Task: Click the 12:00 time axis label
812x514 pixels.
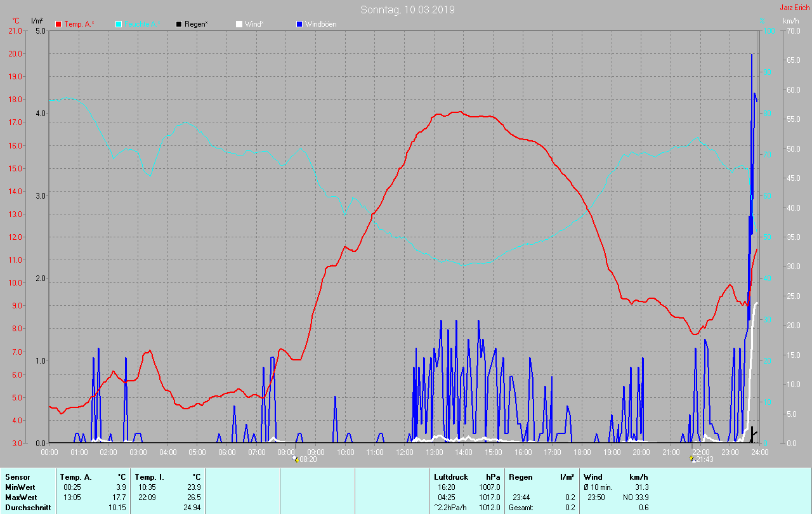Action: click(405, 452)
